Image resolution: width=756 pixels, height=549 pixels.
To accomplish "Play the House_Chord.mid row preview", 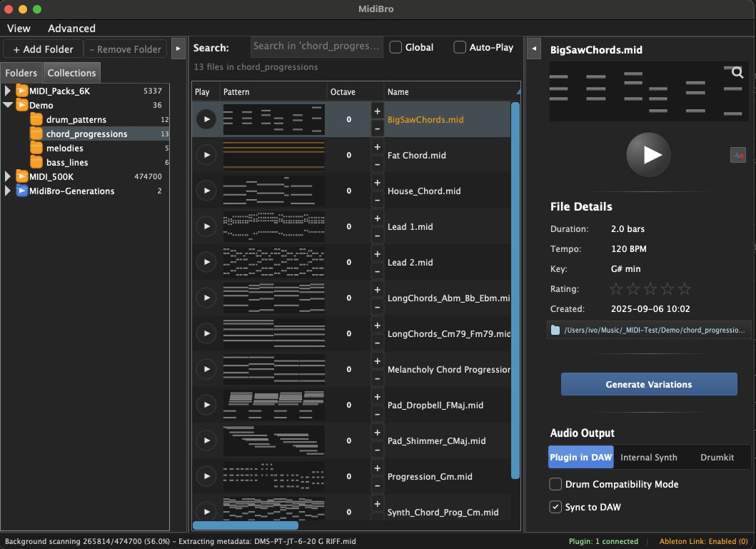I will click(x=206, y=191).
